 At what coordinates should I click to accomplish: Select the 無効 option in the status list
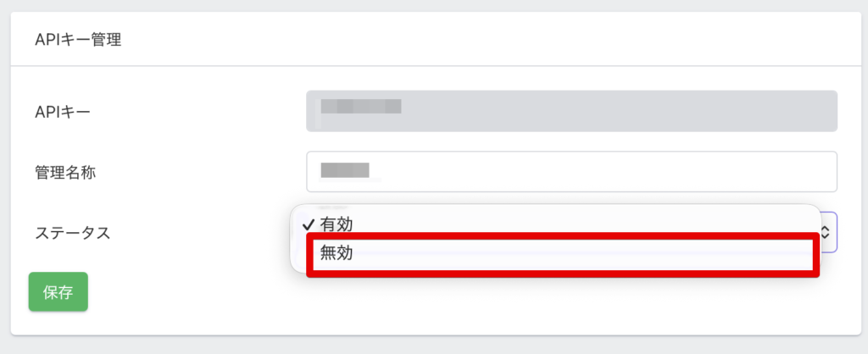337,252
